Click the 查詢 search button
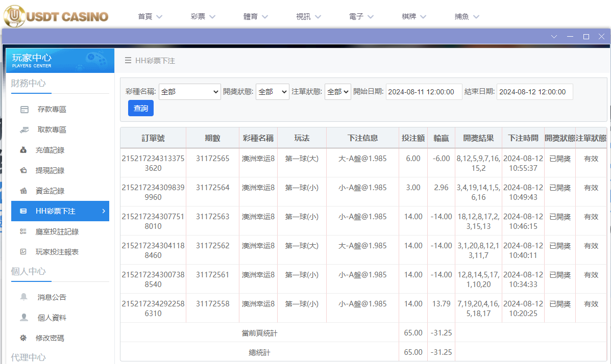611x364 pixels. coord(140,108)
